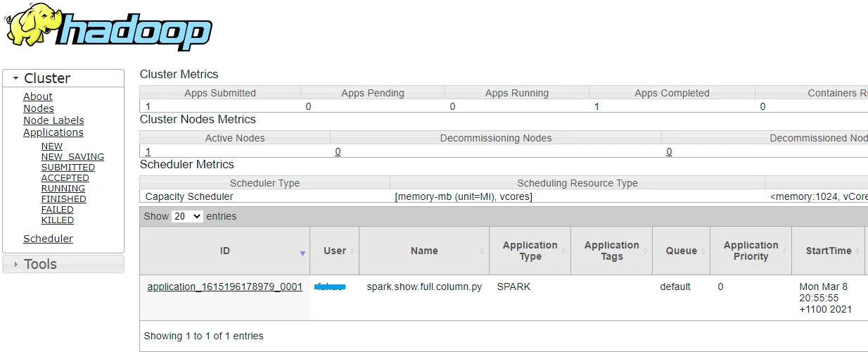
Task: Open the Scheduler page
Action: (x=48, y=239)
